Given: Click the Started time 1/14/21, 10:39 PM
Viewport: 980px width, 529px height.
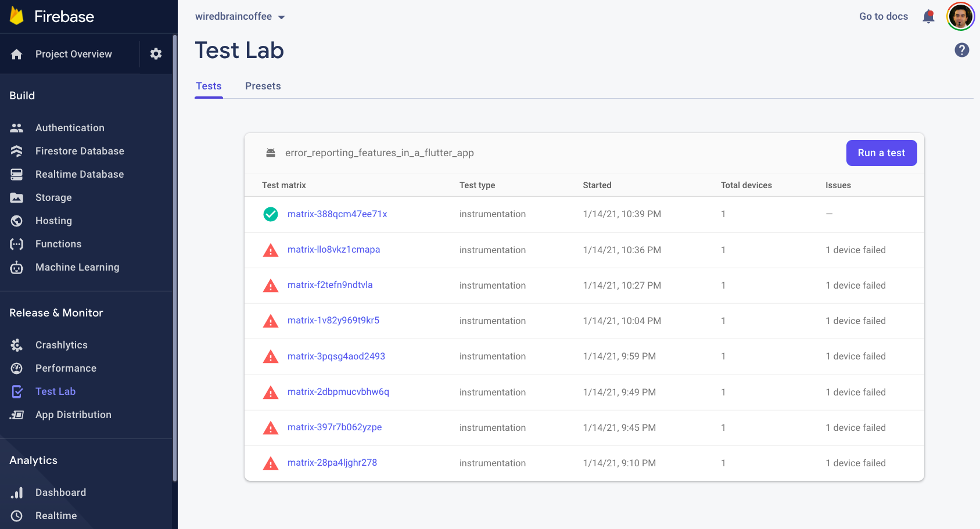Looking at the screenshot, I should 622,214.
